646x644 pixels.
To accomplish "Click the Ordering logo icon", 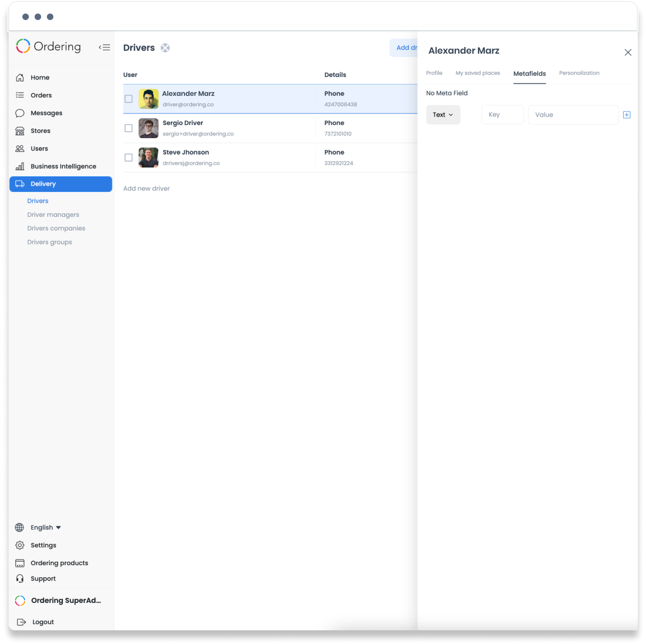I will [x=23, y=46].
